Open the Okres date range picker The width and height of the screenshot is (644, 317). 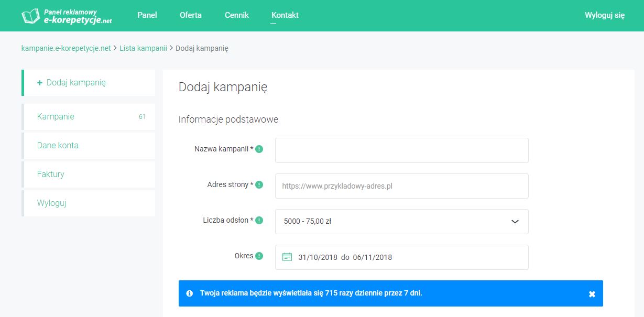[x=401, y=257]
